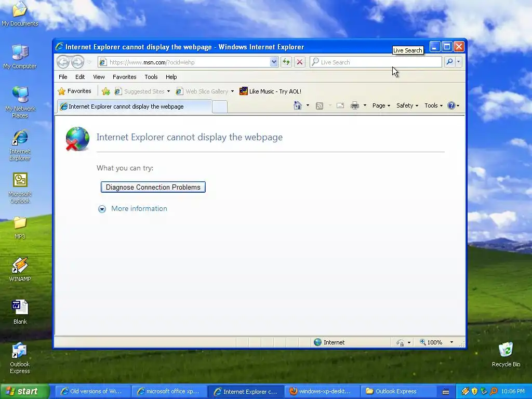532x399 pixels.
Task: Click the on-screen keyboard taskbar icon
Action: pyautogui.click(x=446, y=392)
